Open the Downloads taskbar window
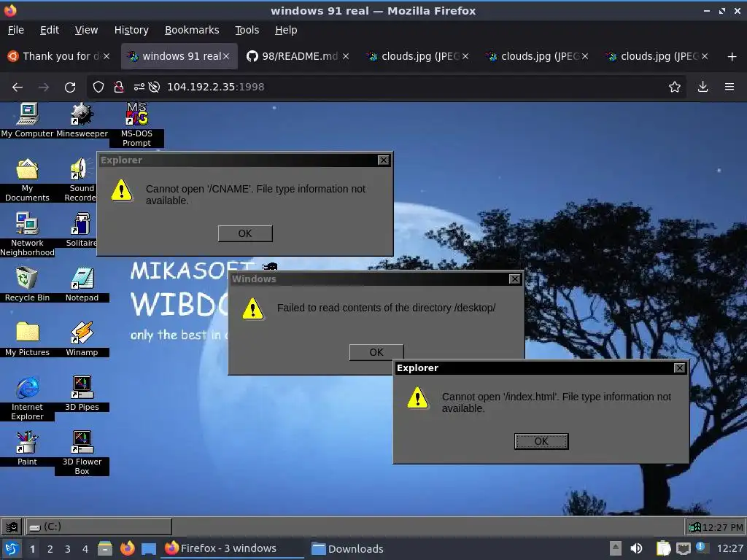Viewport: 747px width, 560px height. [x=348, y=548]
